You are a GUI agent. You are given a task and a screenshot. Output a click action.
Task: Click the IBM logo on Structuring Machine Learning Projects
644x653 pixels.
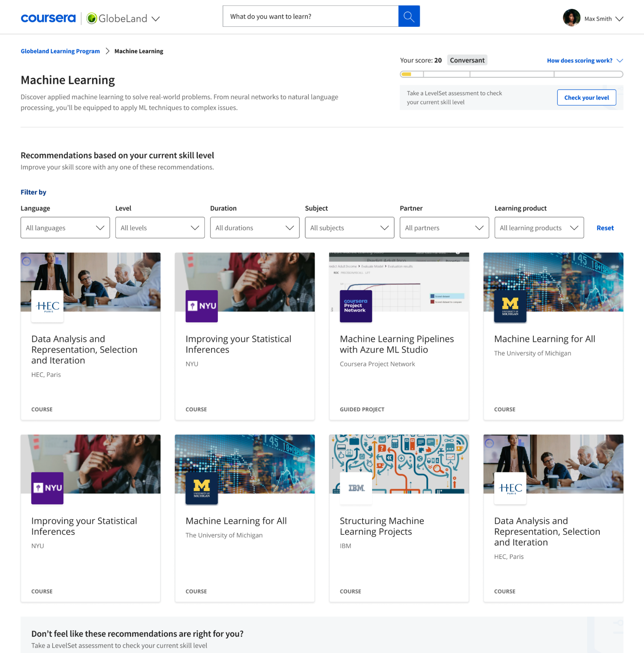(355, 488)
